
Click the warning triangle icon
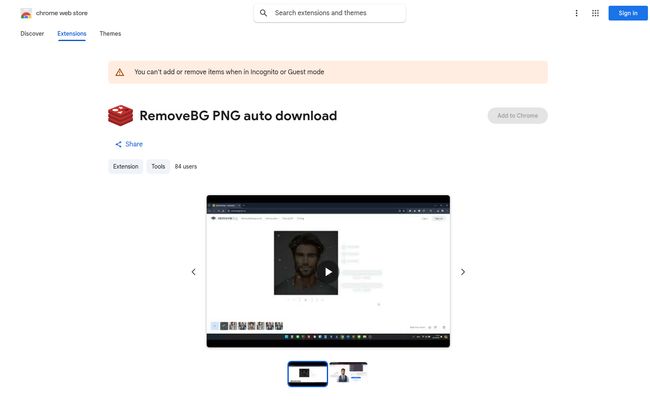[x=120, y=73]
